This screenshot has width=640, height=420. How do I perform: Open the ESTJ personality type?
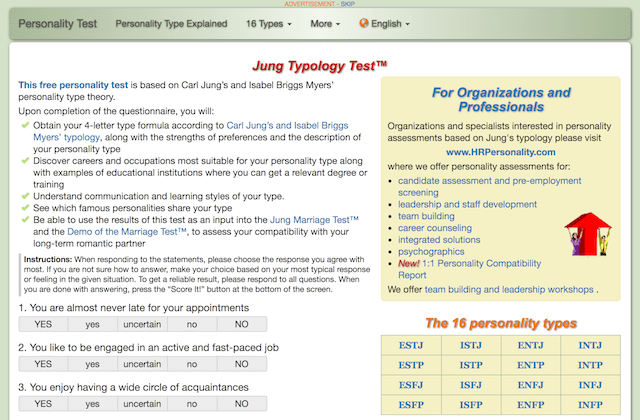pos(411,345)
